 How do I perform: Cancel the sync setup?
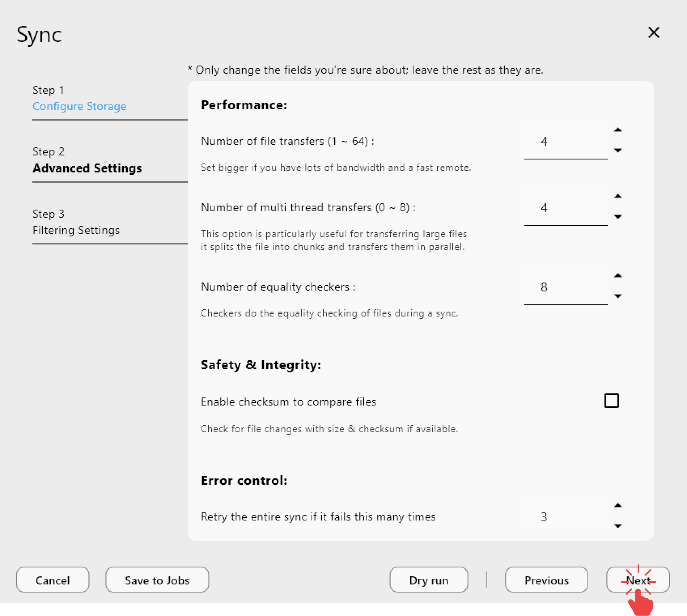53,580
